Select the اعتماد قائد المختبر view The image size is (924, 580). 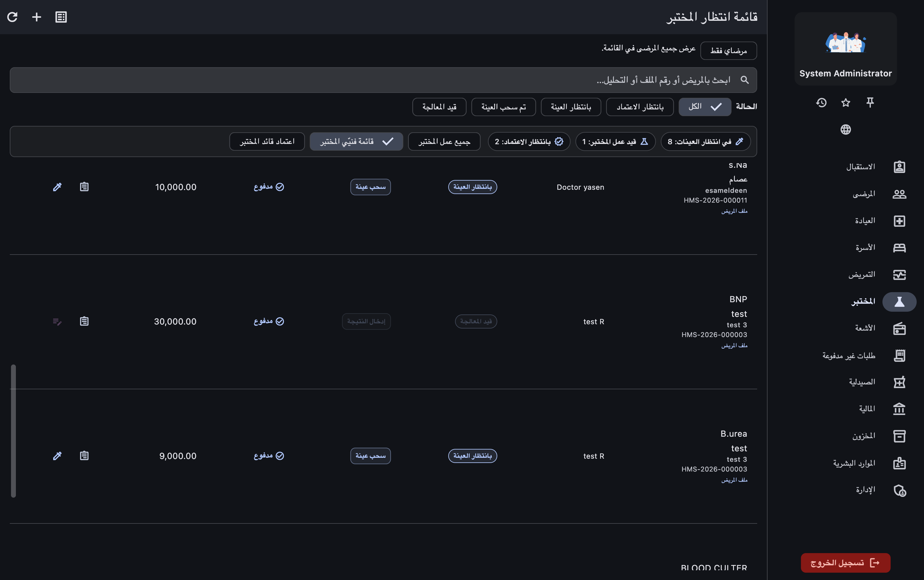coord(267,141)
